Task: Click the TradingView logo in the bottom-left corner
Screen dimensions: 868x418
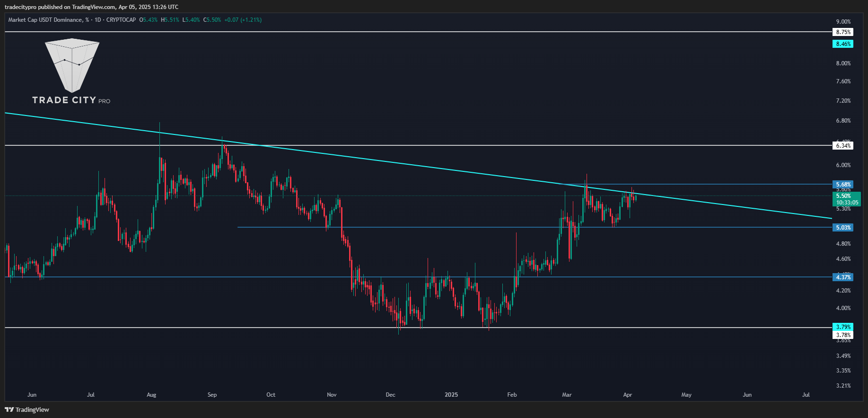Action: [27, 409]
